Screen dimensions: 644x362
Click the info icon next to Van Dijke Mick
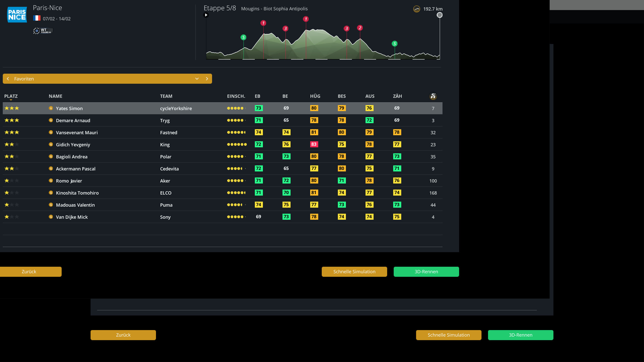[51, 217]
